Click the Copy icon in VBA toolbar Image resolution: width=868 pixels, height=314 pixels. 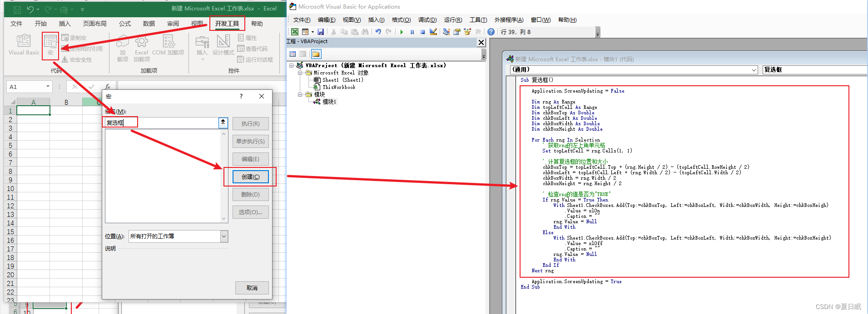(x=344, y=32)
